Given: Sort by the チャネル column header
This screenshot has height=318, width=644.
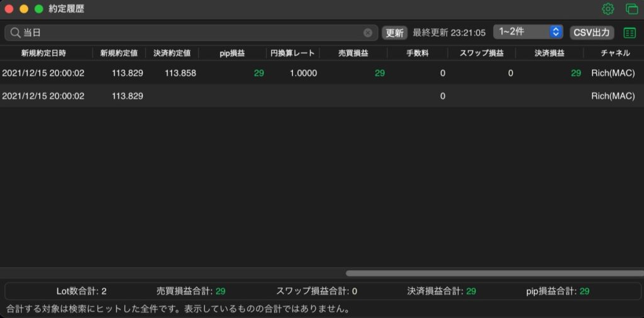Looking at the screenshot, I should coord(615,53).
